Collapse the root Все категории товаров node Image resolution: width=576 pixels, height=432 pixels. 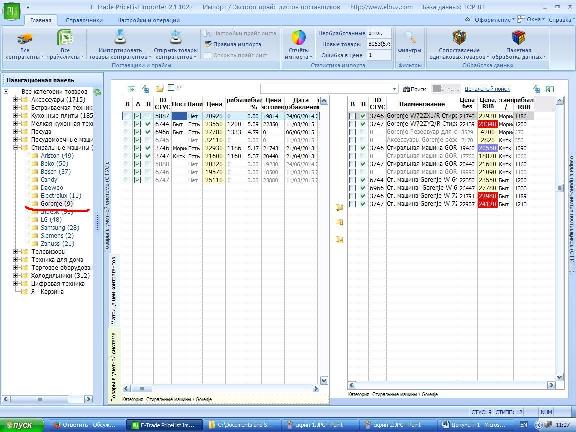tap(6, 92)
